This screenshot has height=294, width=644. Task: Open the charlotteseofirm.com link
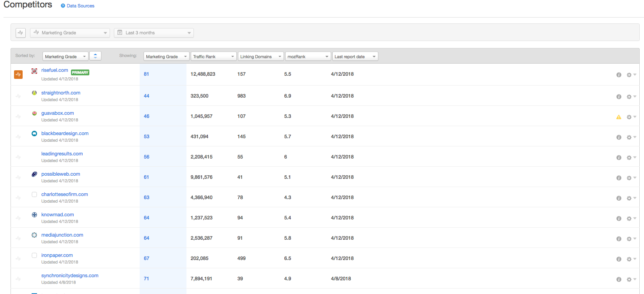coord(65,194)
